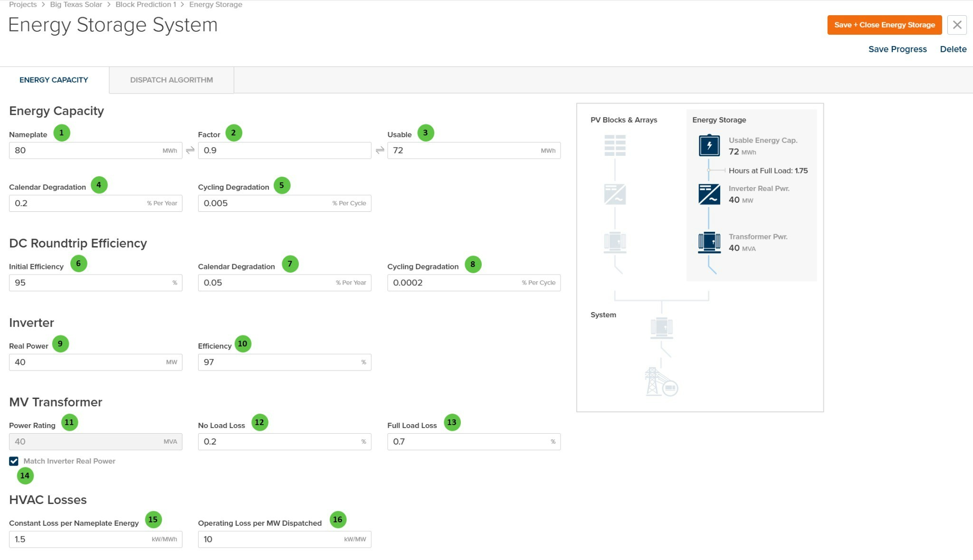Click Save + Close Energy Storage button

coord(884,25)
